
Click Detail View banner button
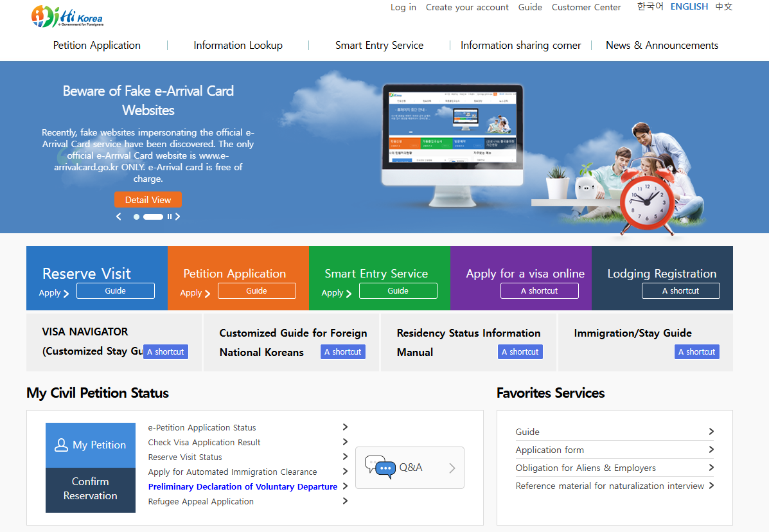(148, 200)
